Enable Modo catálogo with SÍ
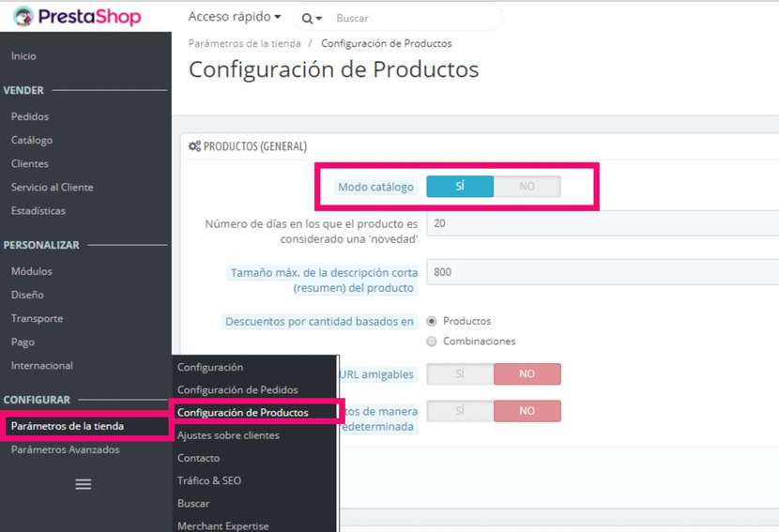 460,187
